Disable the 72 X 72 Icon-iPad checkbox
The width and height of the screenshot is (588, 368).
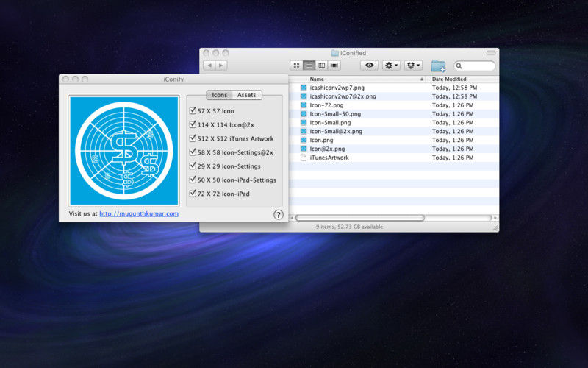point(193,194)
